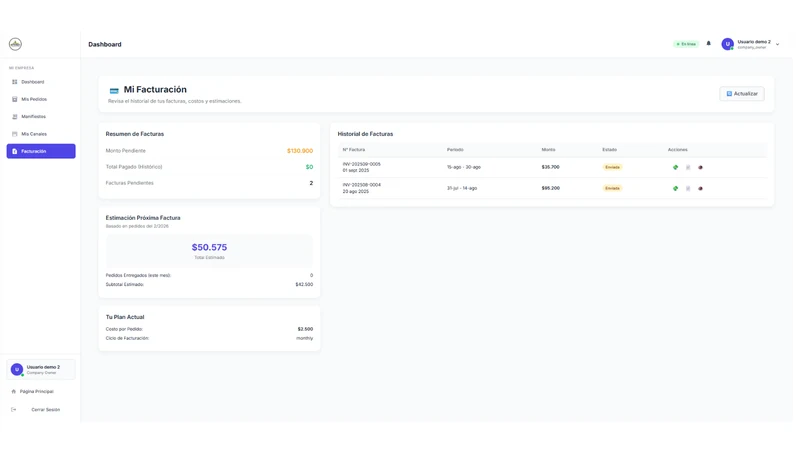
Task: Open Mis Canales in the sidebar
Action: (41, 134)
